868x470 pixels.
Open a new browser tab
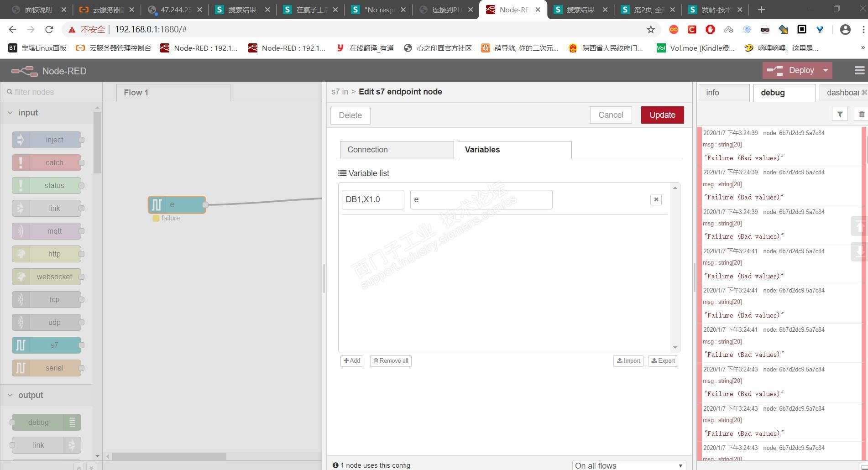point(761,10)
